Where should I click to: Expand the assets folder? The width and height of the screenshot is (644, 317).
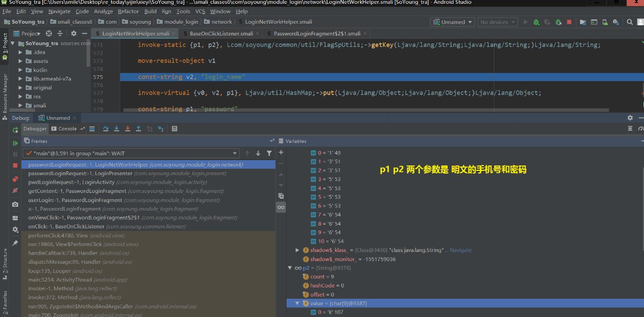[x=21, y=61]
